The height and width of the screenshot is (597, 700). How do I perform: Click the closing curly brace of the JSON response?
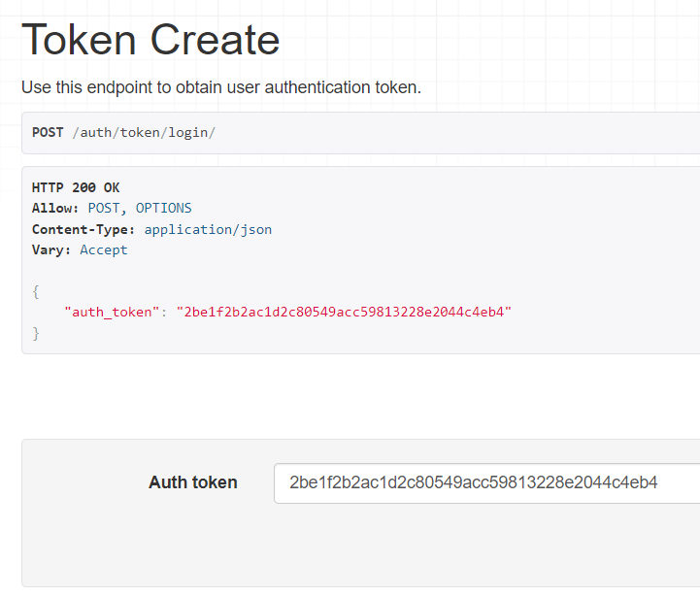(36, 333)
